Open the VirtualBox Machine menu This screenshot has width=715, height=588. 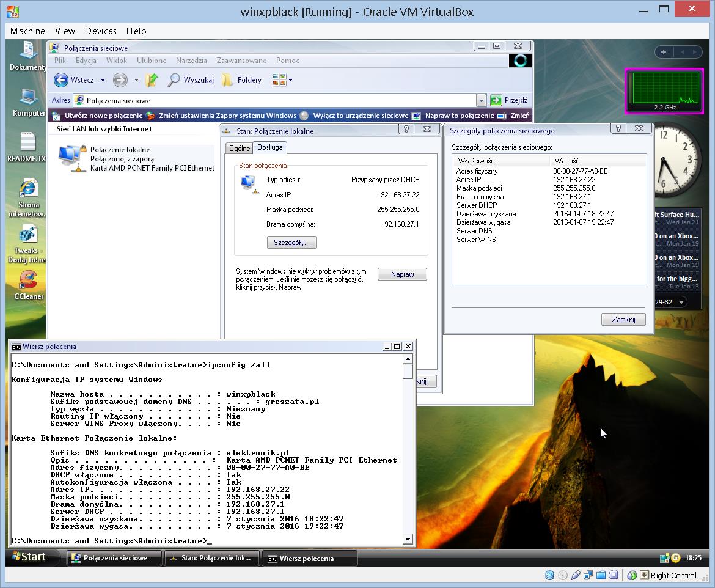[28, 31]
